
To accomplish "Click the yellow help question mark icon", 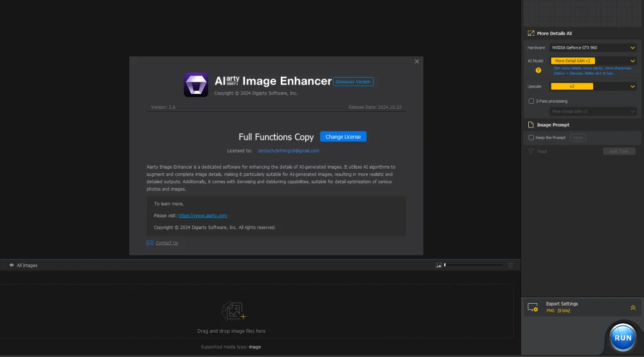I will pyautogui.click(x=538, y=70).
